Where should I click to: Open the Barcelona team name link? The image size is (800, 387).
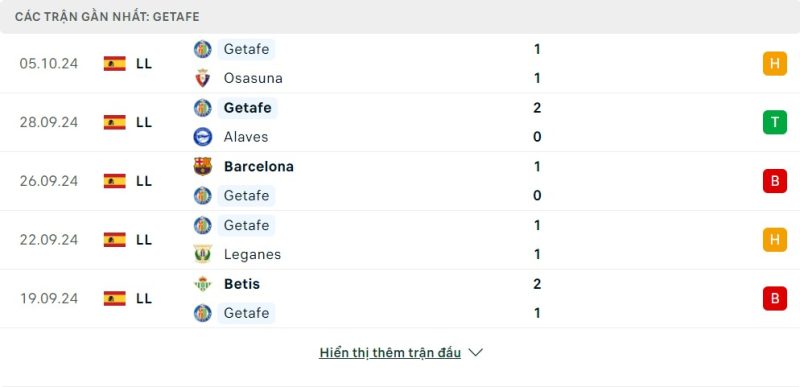259,167
